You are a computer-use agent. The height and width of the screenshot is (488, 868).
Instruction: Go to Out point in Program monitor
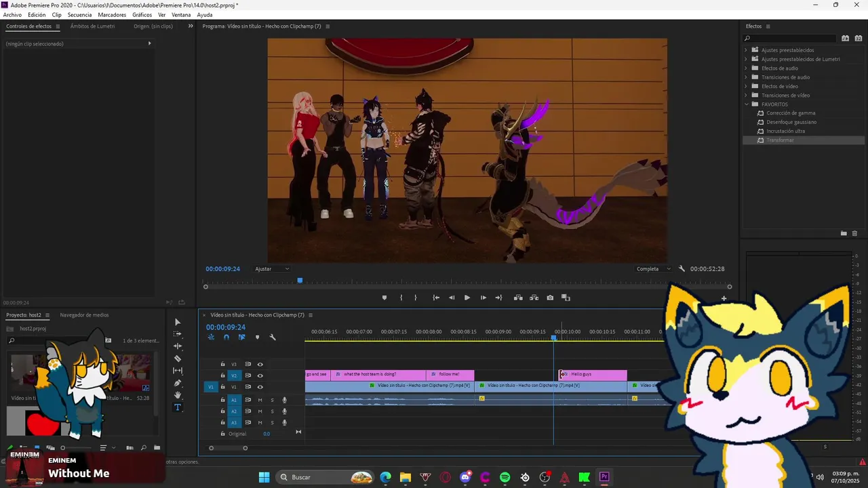click(499, 298)
